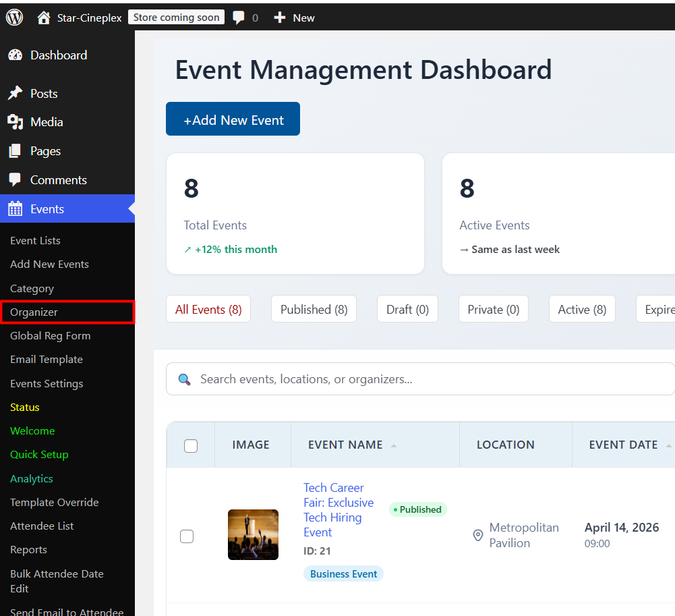This screenshot has height=616, width=675.
Task: Open the comments bubble icon in admin bar
Action: tap(239, 18)
